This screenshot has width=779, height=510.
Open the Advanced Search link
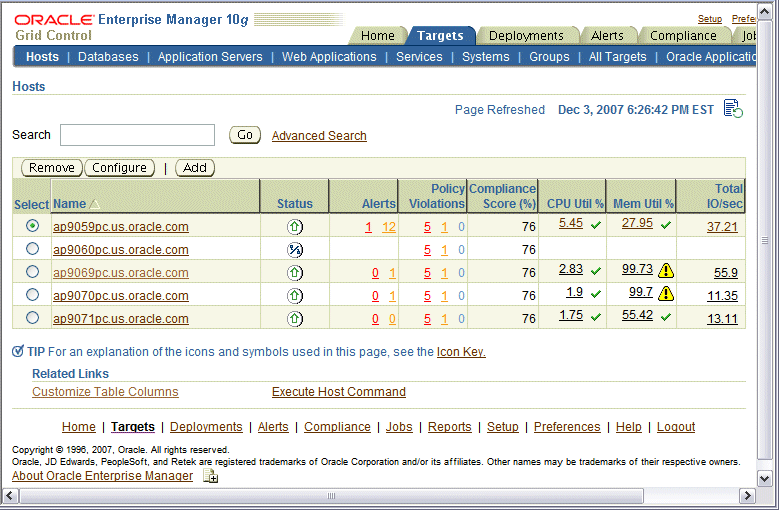point(319,136)
